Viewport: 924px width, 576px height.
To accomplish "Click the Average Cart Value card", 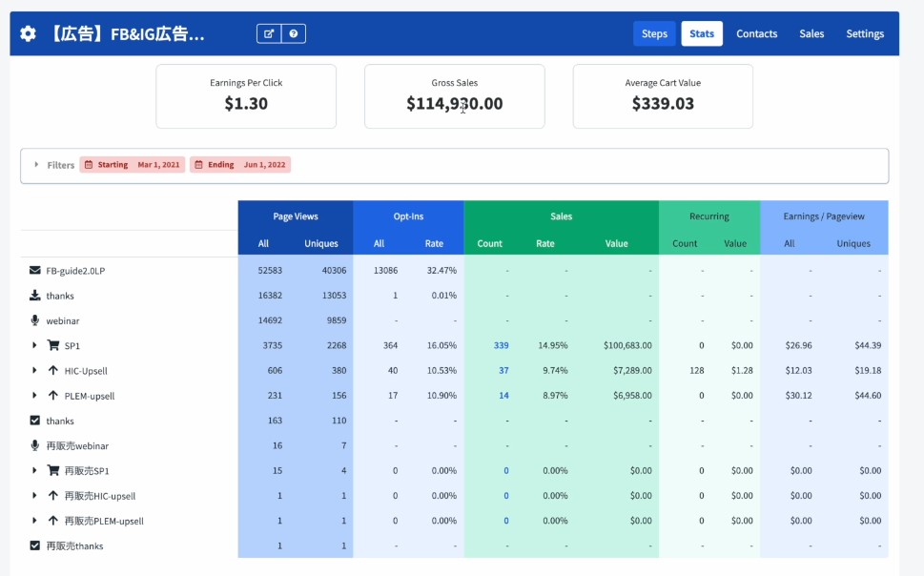I will pyautogui.click(x=663, y=96).
